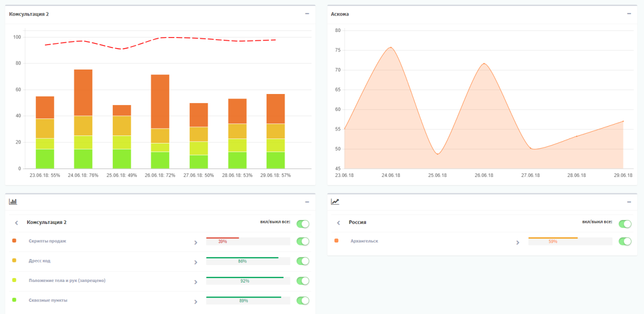Screen dimensions: 644x314
Task: Click the Консультация 2 chart title
Action: pyautogui.click(x=29, y=14)
